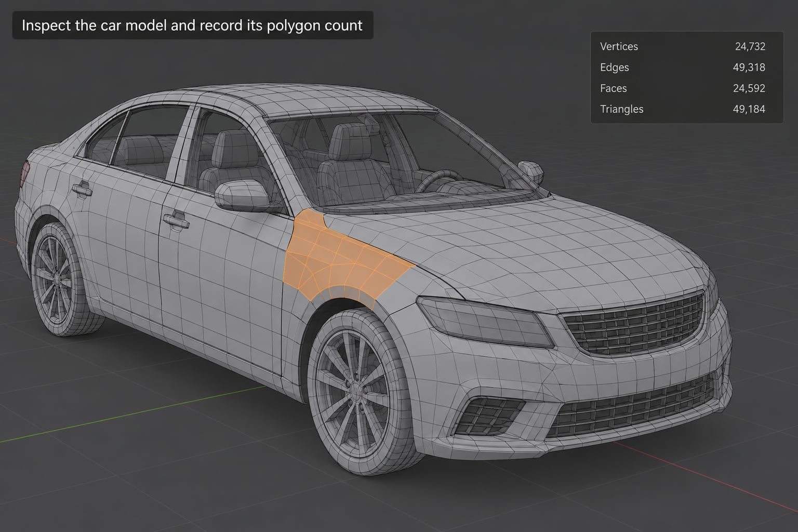The height and width of the screenshot is (532, 798).
Task: Click the steering wheel inside the car
Action: tap(439, 180)
